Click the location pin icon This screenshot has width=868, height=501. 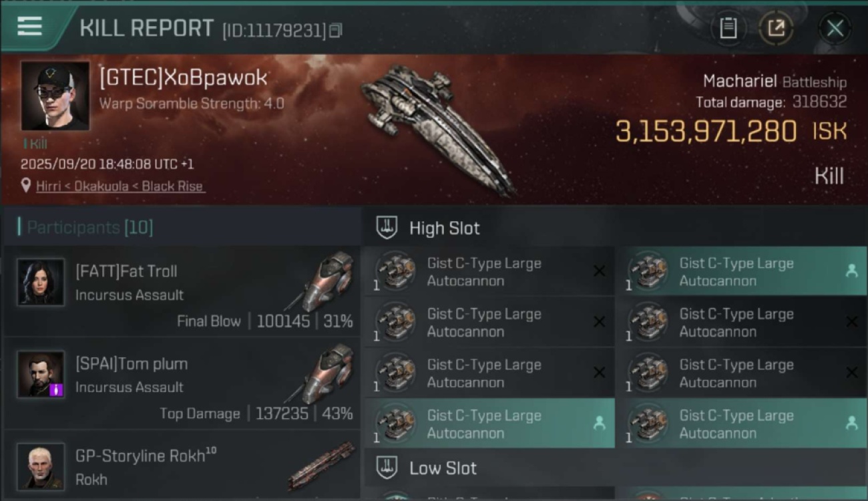coord(26,186)
